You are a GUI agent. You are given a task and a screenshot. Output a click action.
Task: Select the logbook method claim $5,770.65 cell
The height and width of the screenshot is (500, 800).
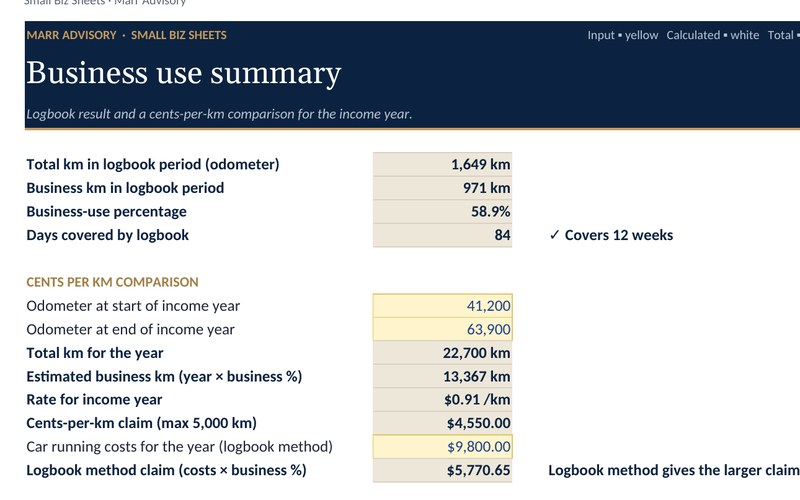(442, 470)
